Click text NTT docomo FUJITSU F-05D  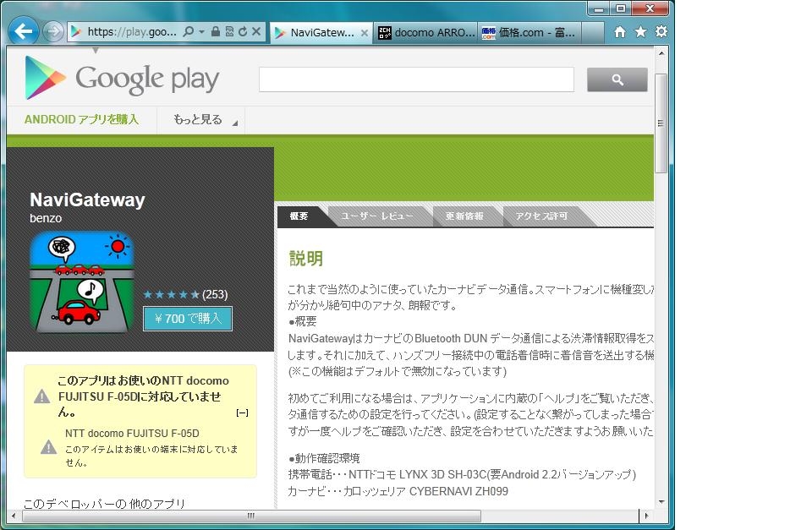(132, 433)
